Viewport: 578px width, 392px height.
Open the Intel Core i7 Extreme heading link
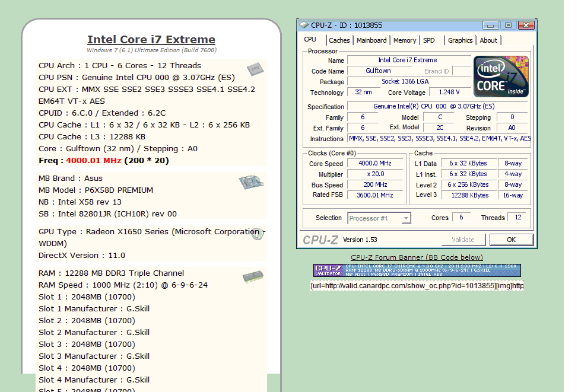[x=151, y=39]
